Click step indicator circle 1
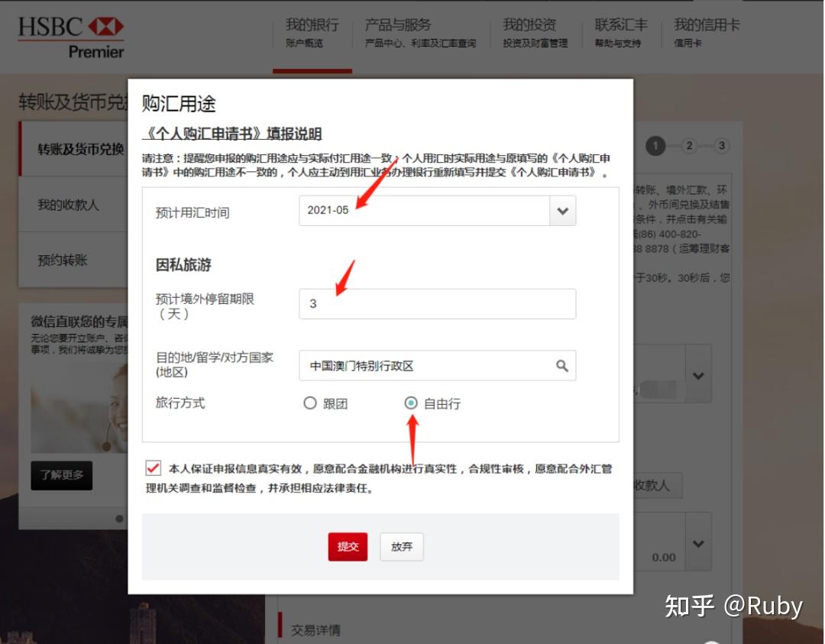This screenshot has height=644, width=825. 655,146
